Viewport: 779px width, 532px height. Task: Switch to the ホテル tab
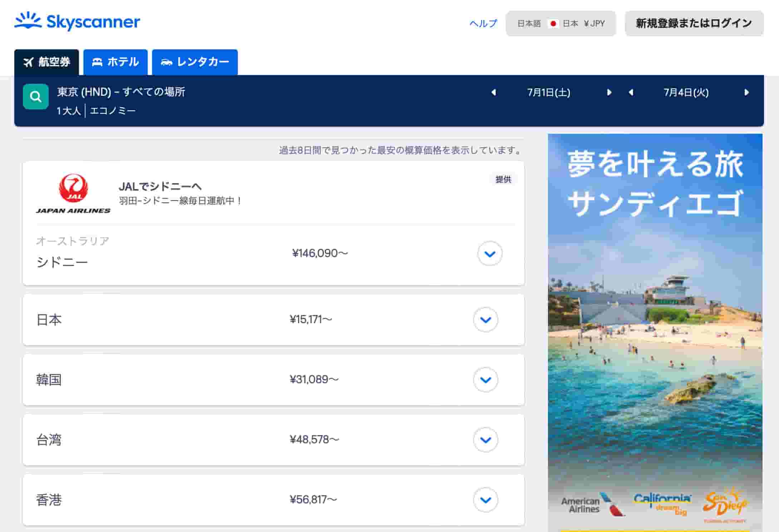(x=116, y=62)
